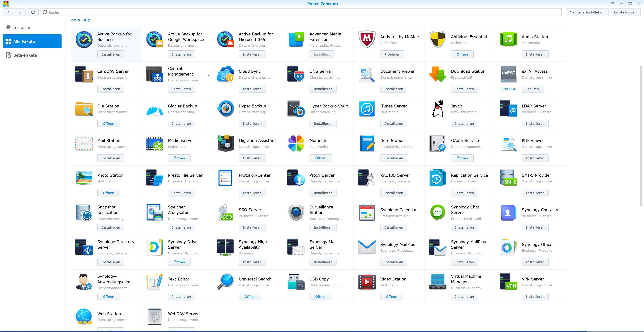Install the SSO Server package
This screenshot has width=644, height=332.
(x=252, y=227)
